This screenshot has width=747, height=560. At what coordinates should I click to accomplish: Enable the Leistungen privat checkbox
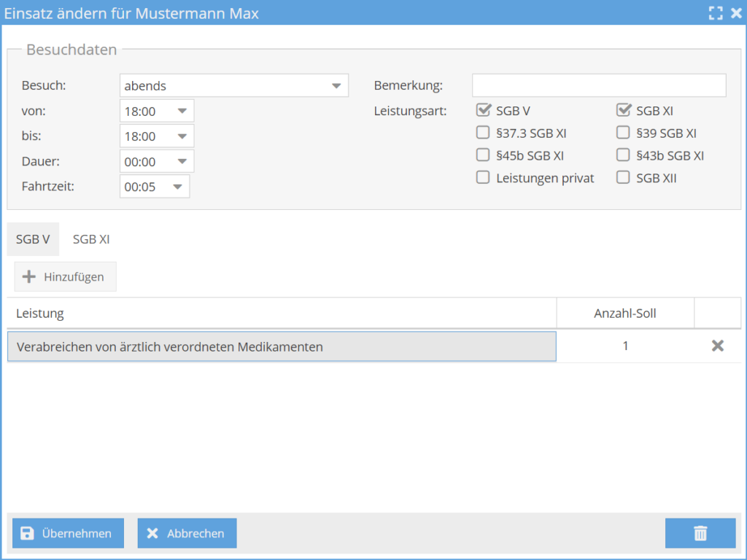tap(483, 177)
